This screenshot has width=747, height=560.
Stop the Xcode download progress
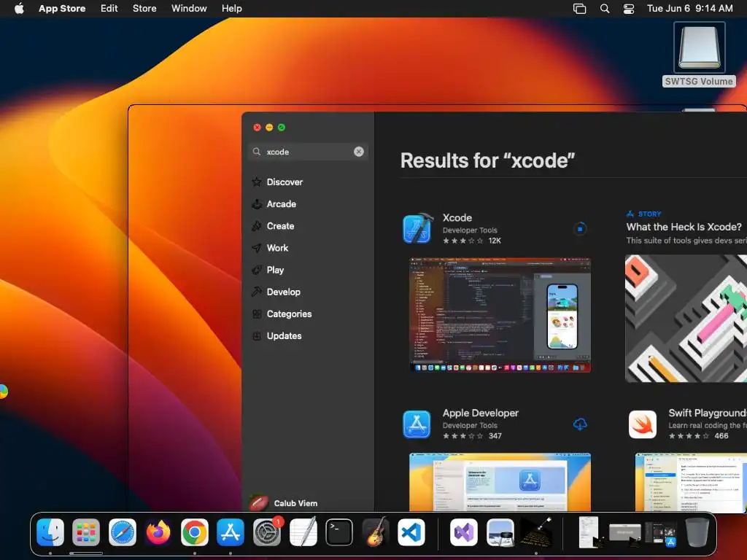click(x=580, y=229)
